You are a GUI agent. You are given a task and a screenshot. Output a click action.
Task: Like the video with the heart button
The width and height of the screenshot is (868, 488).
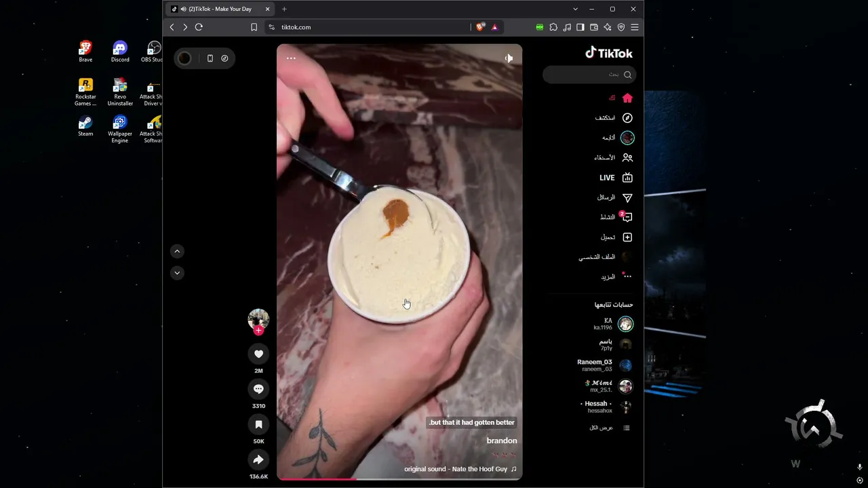(x=258, y=354)
